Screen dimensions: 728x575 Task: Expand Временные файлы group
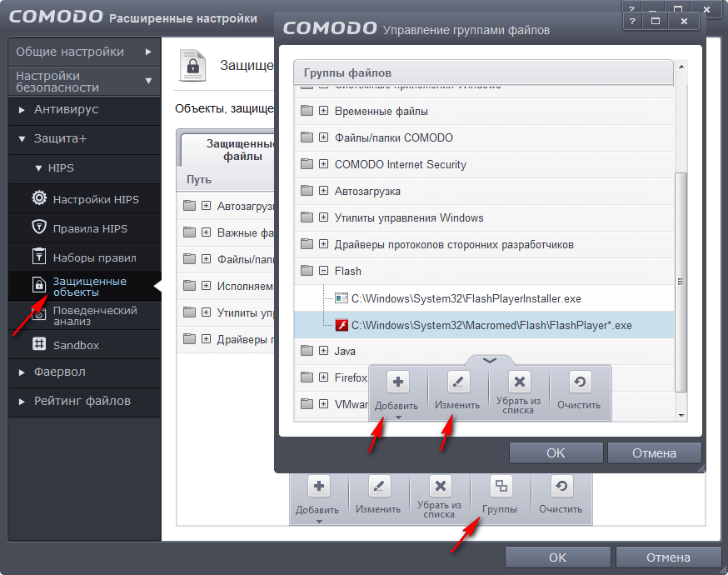324,111
